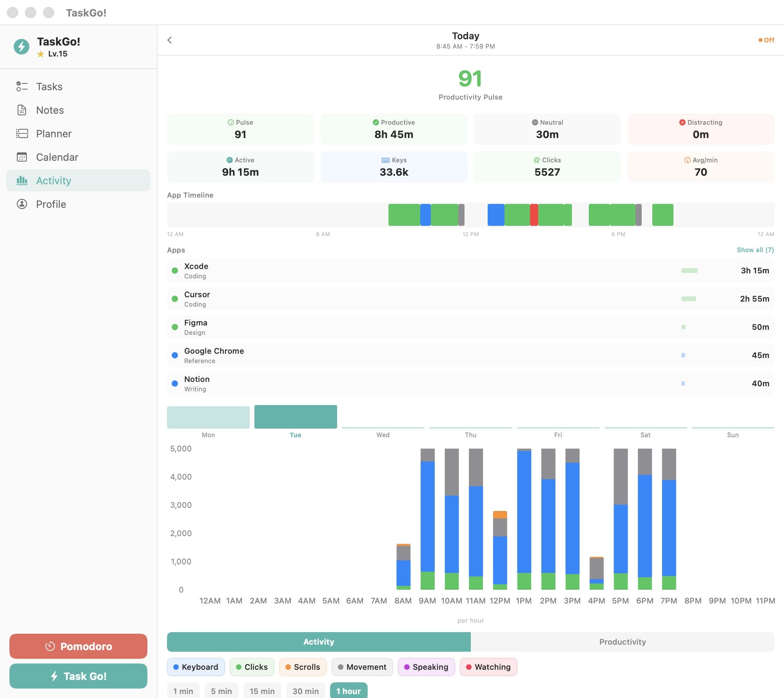Toggle the Scrolls series filter

point(303,667)
